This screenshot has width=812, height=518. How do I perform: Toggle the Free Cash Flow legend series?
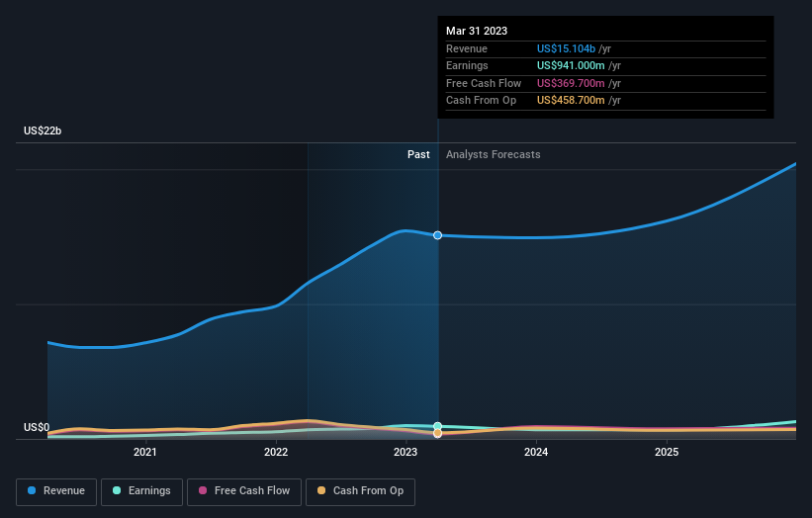tap(244, 491)
